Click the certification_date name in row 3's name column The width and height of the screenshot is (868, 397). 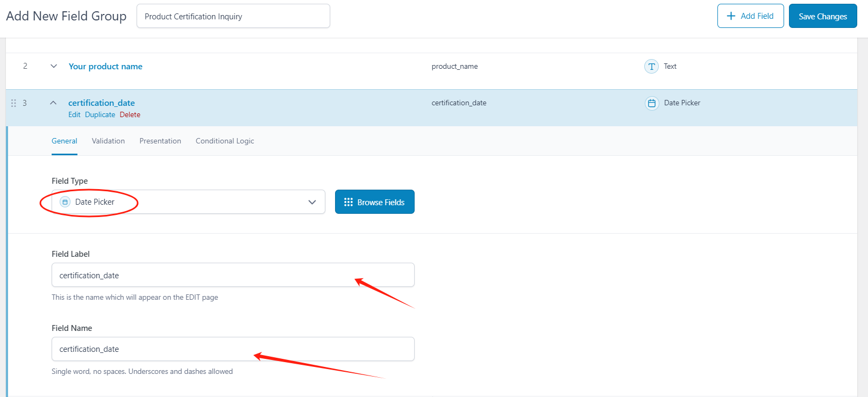coord(459,103)
